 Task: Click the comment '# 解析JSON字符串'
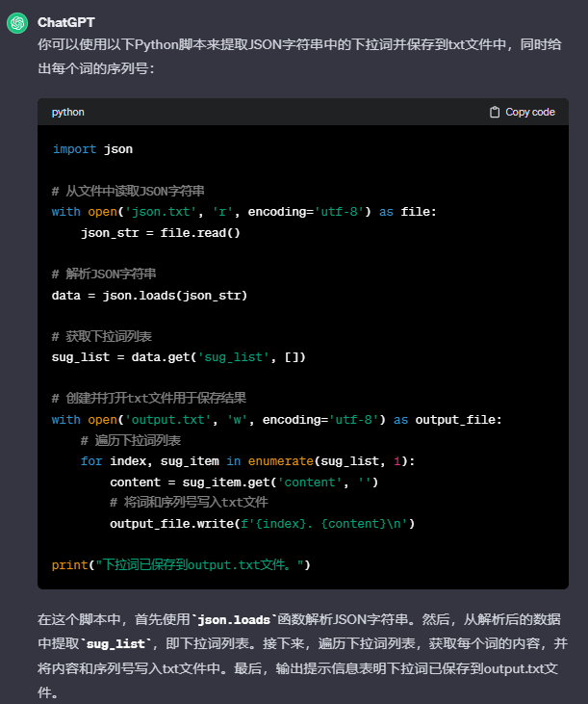tap(104, 274)
